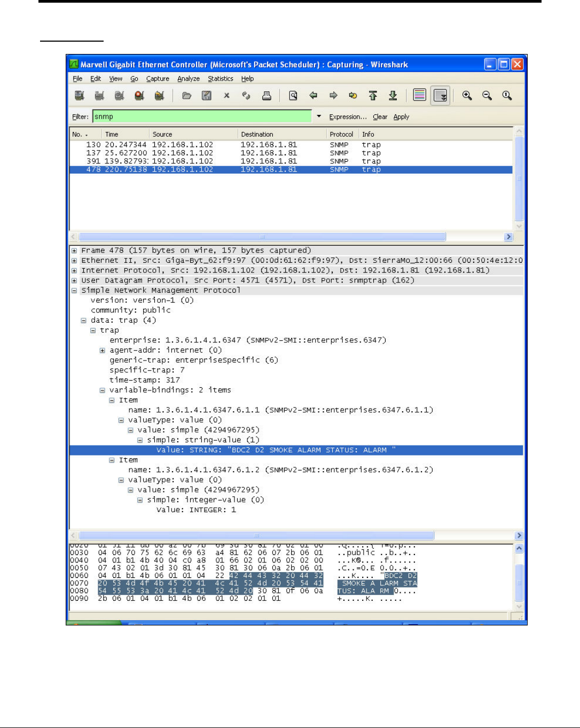Select packet number 478 row

click(291, 169)
